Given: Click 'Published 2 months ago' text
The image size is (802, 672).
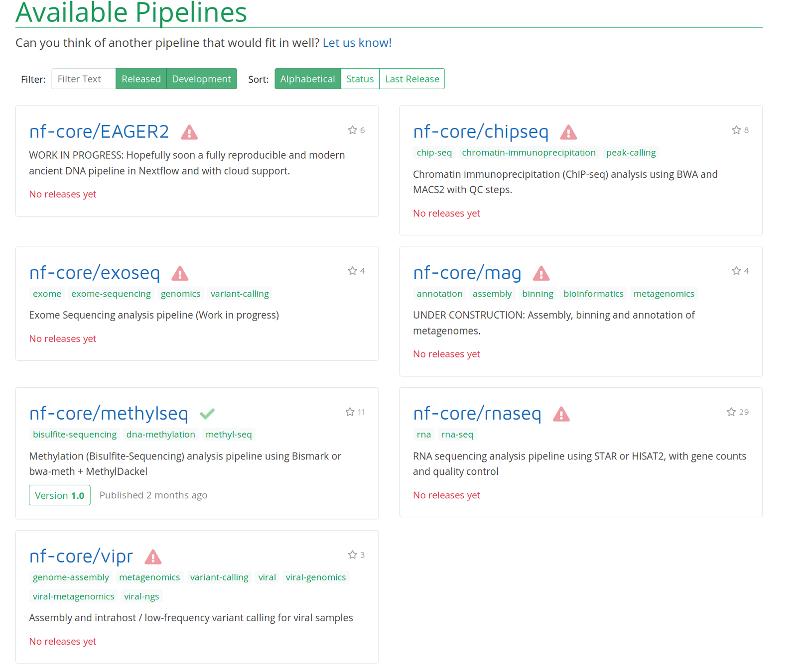Looking at the screenshot, I should 153,495.
